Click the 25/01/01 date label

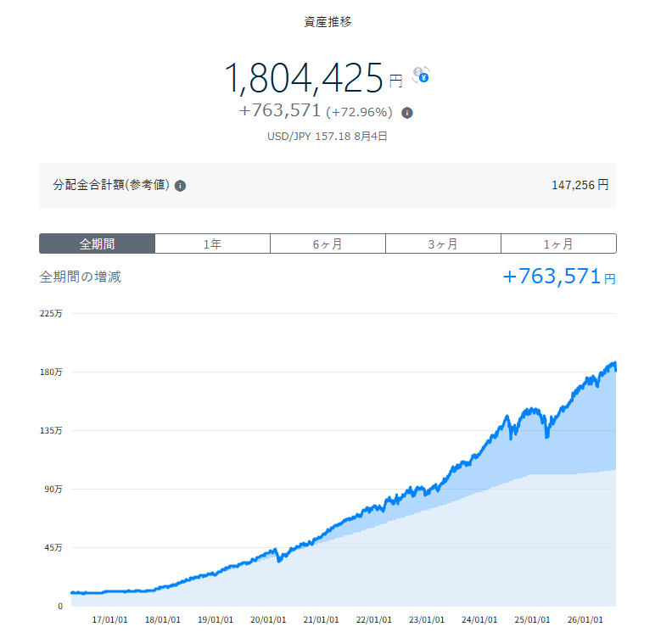tap(532, 619)
